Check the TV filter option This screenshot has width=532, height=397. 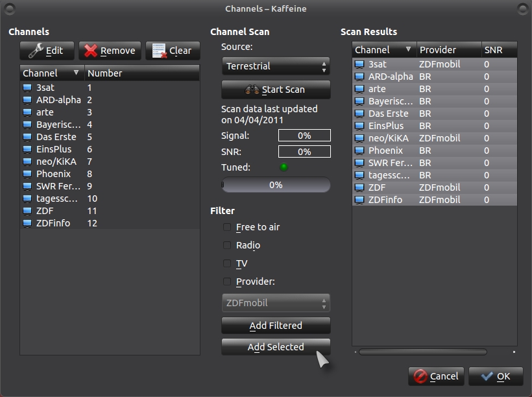[x=227, y=263]
